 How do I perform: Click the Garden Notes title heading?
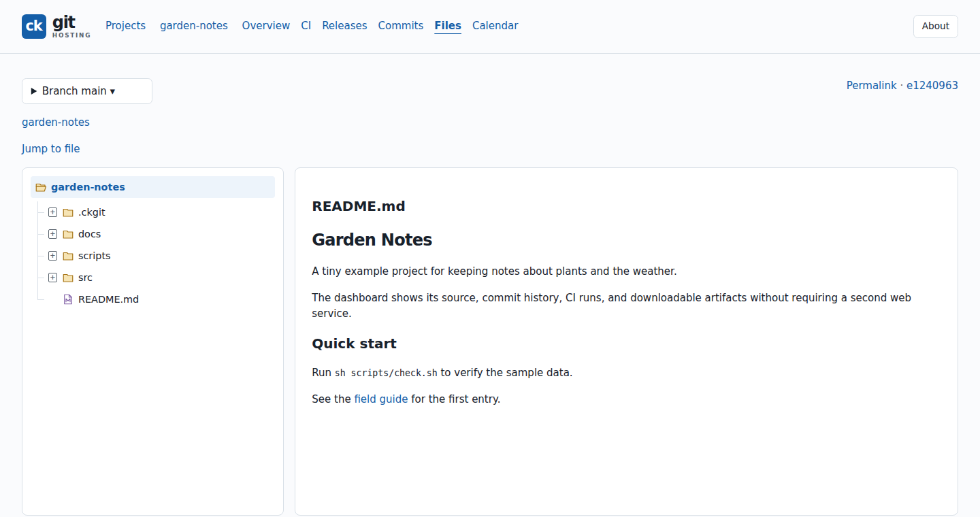pos(372,239)
